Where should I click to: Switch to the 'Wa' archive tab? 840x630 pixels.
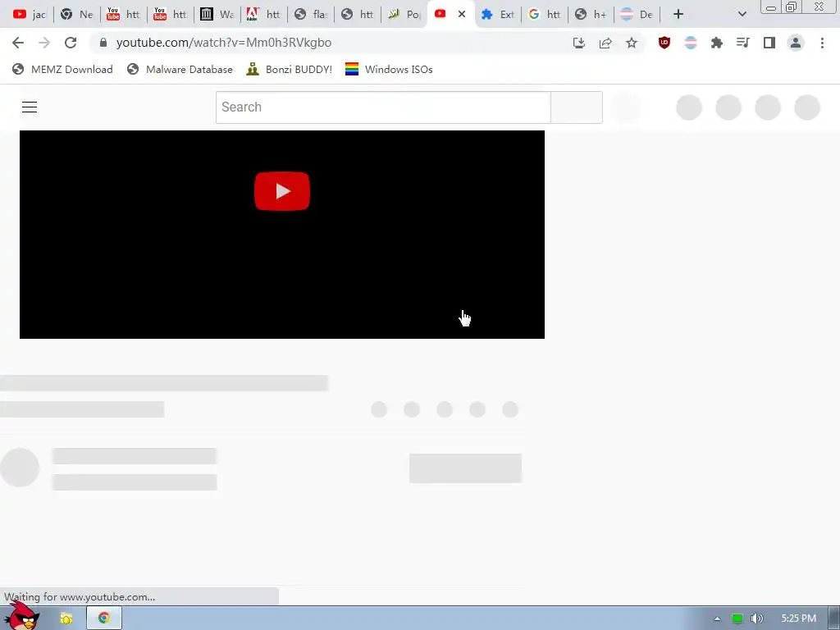click(217, 14)
